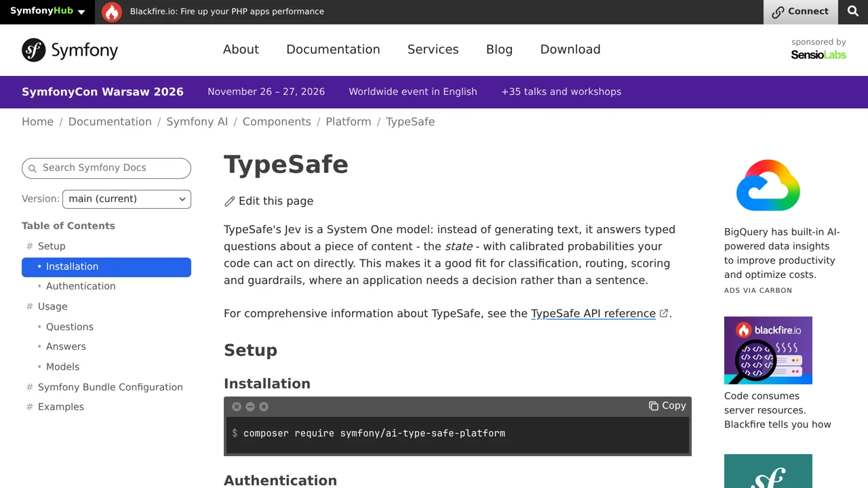
Task: Go to Documentation breadcrumb
Action: 110,122
